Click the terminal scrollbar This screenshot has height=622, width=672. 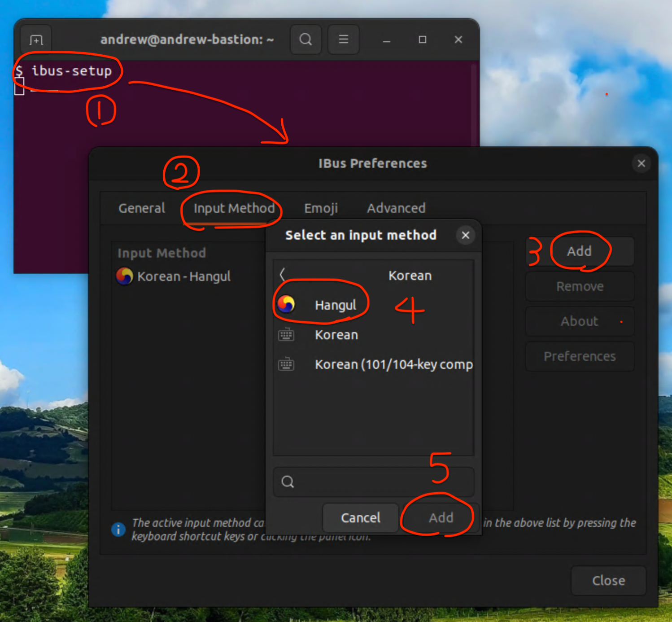tap(474, 105)
